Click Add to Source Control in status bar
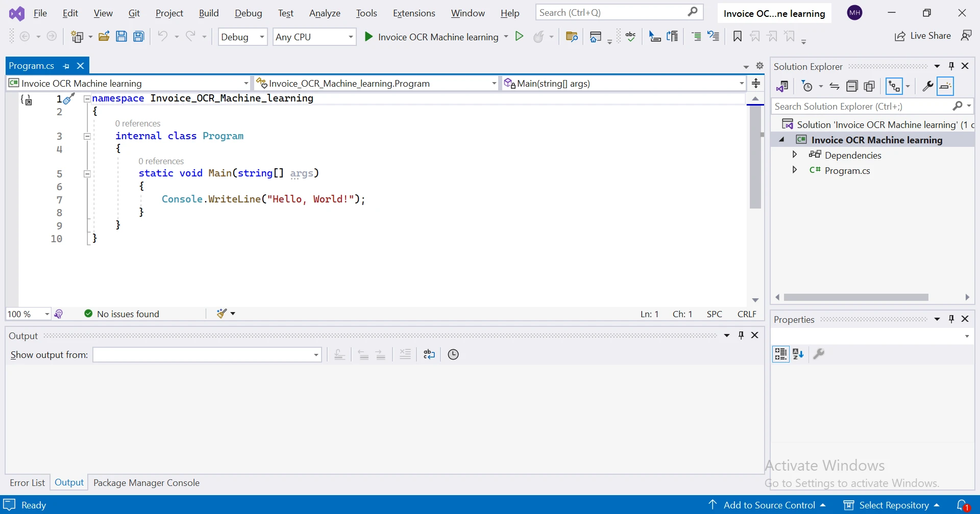Image resolution: width=980 pixels, height=514 pixels. click(769, 505)
